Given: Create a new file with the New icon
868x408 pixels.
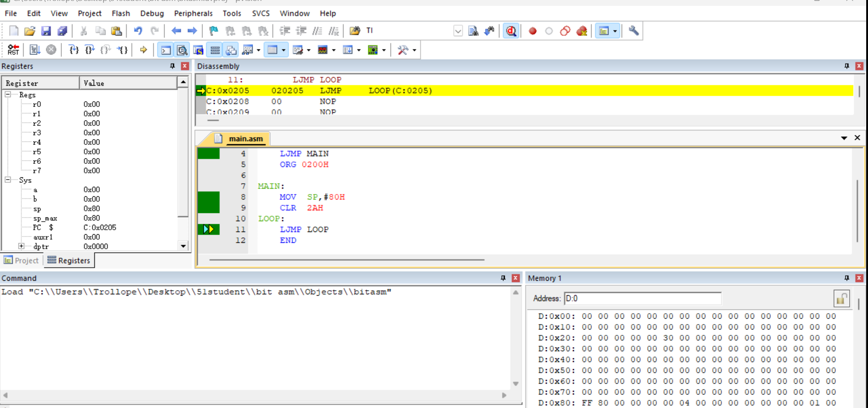Looking at the screenshot, I should (14, 31).
